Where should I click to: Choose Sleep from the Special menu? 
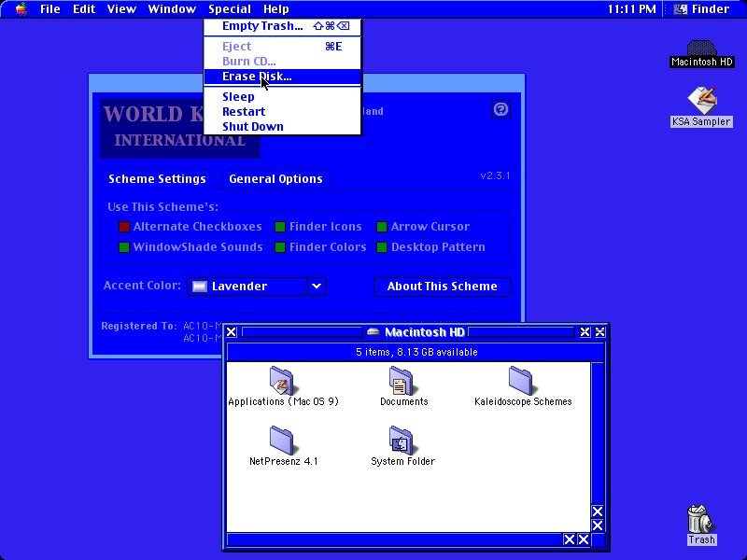tap(283, 97)
